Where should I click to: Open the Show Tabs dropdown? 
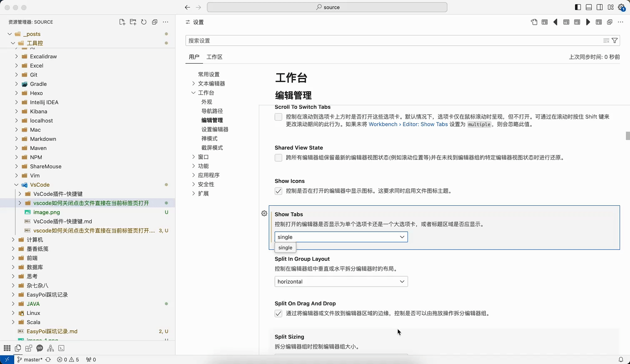341,237
